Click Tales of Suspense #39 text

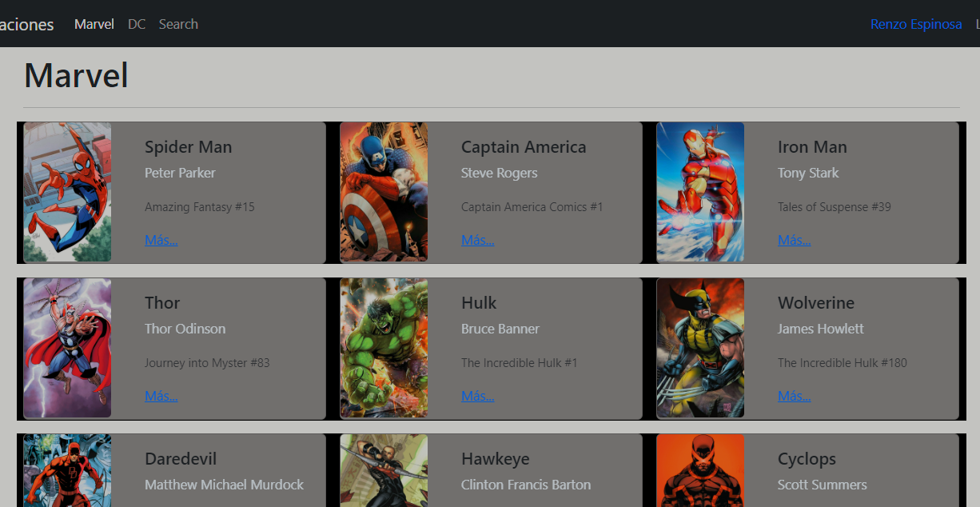pyautogui.click(x=835, y=207)
